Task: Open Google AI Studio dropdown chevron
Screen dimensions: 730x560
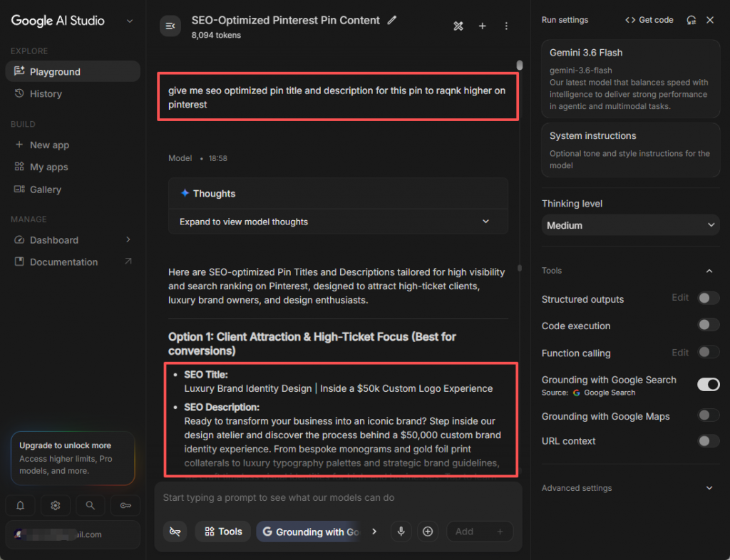Action: 130,21
